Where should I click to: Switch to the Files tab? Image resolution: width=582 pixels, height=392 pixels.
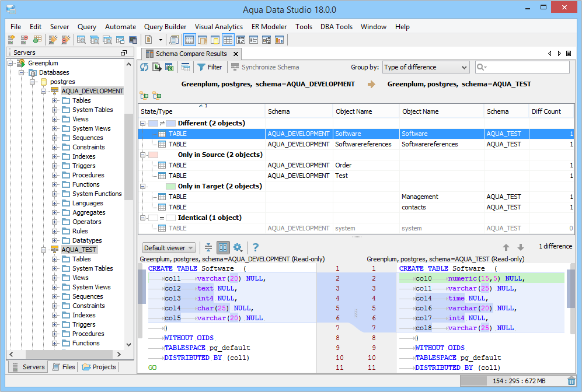(64, 367)
